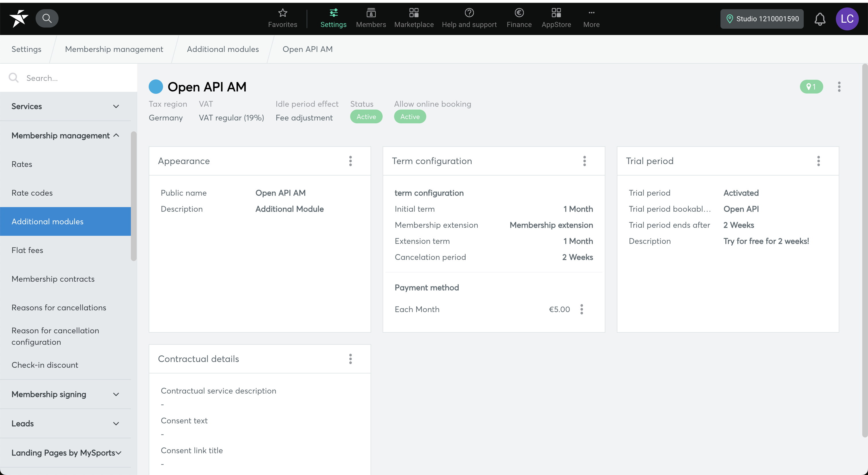Click the payment method options icon for Each Month
The image size is (868, 475).
(582, 309)
